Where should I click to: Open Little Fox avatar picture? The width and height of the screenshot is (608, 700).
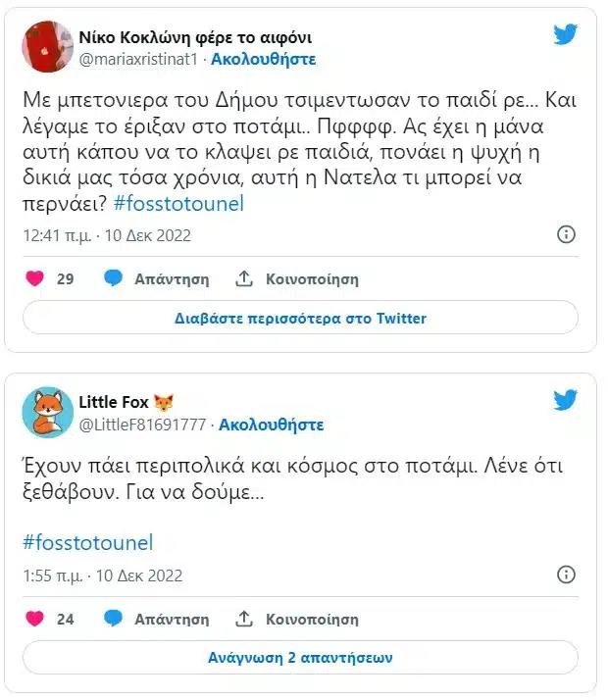point(48,412)
